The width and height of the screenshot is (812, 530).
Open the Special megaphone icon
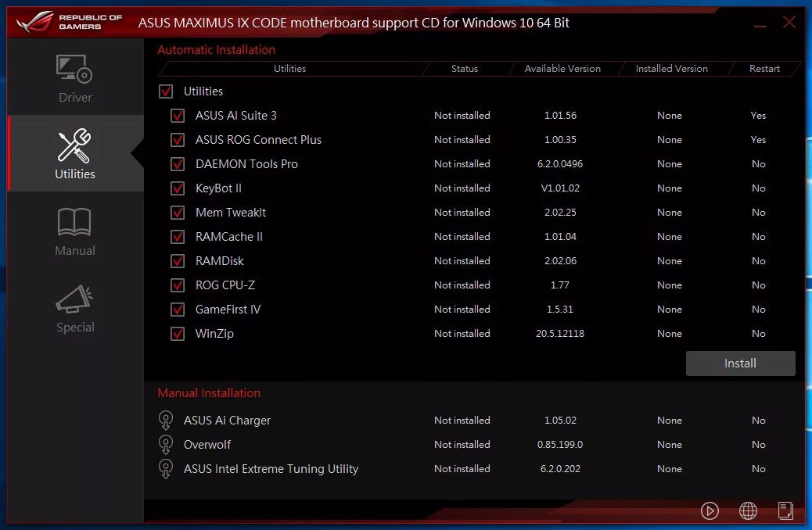(74, 299)
